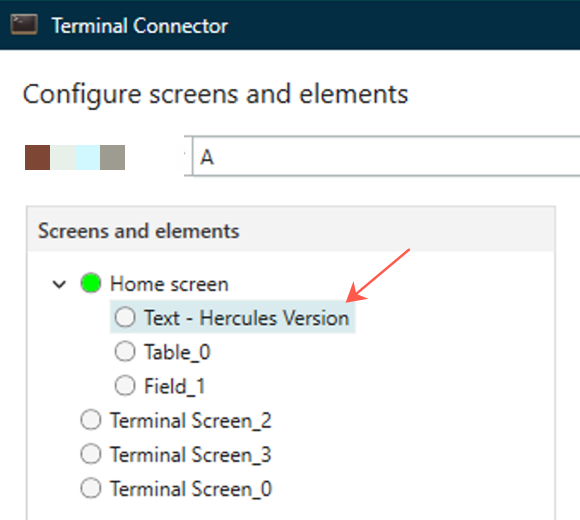Select the Table_0 element label
Viewport: 580px width, 520px height.
pos(177,352)
